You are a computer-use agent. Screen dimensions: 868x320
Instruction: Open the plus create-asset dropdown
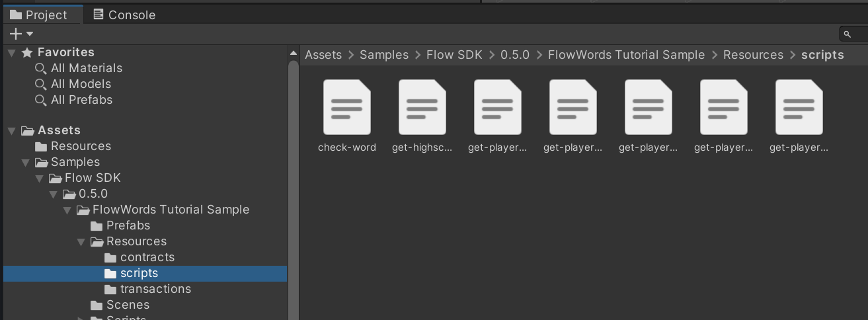click(21, 34)
